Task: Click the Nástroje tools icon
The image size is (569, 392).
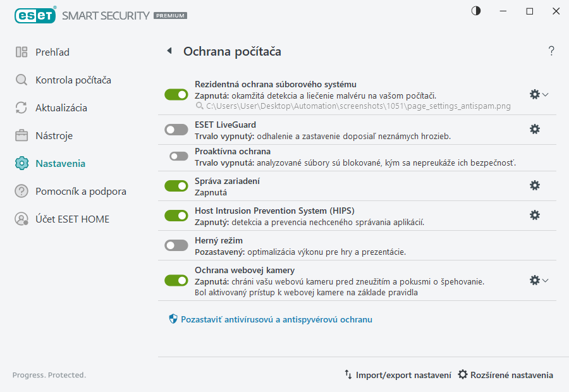Action: 21,135
